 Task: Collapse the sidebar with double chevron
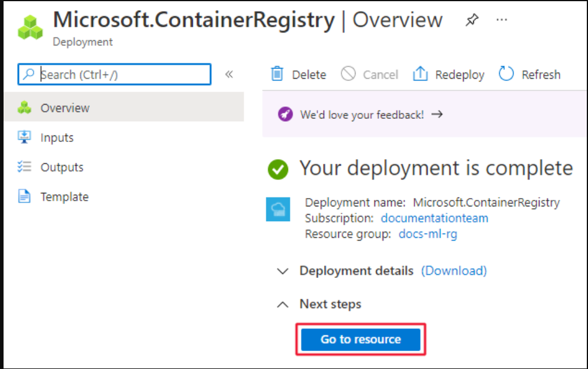pyautogui.click(x=229, y=75)
